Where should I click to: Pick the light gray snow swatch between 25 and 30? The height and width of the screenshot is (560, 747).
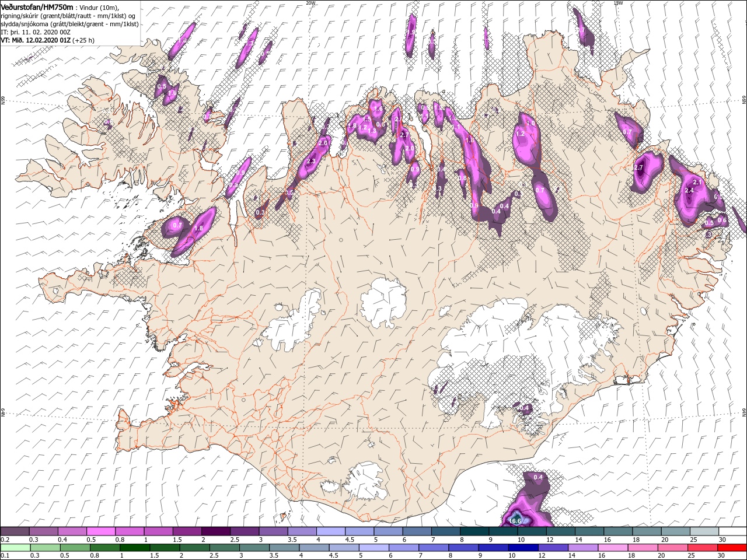click(703, 531)
